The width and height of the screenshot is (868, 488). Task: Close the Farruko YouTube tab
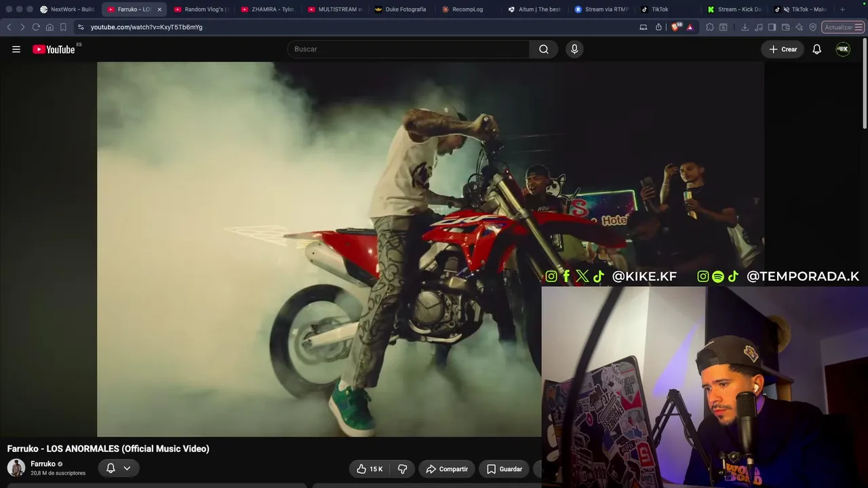tap(159, 9)
